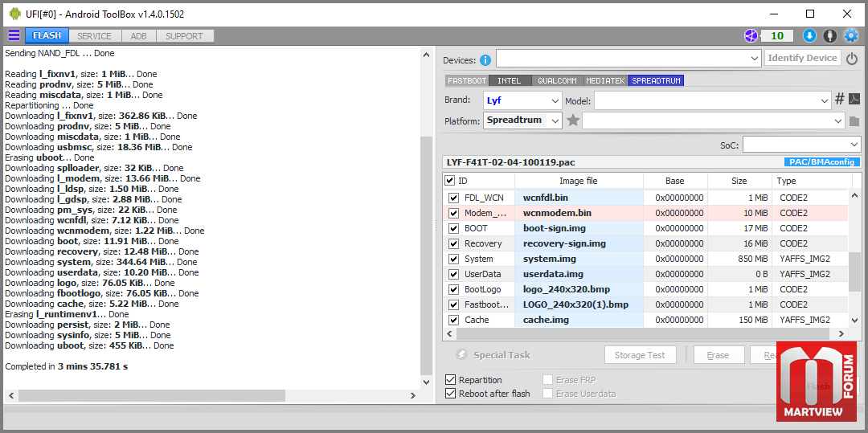The width and height of the screenshot is (868, 433).
Task: Open the SoC dropdown
Action: [x=801, y=145]
